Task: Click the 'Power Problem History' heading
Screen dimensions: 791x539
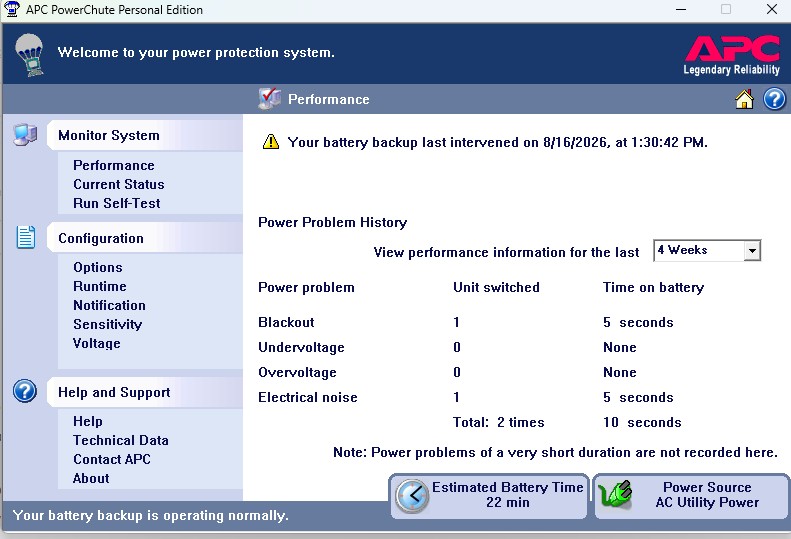Action: 332,223
